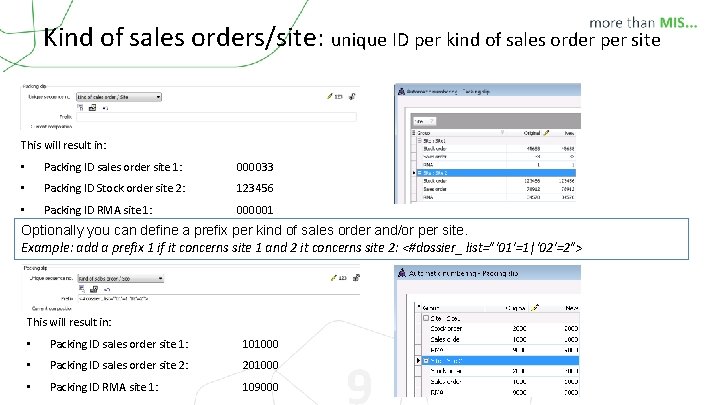Click the Original cell containing 78912
720x405 pixels.
pyautogui.click(x=533, y=189)
